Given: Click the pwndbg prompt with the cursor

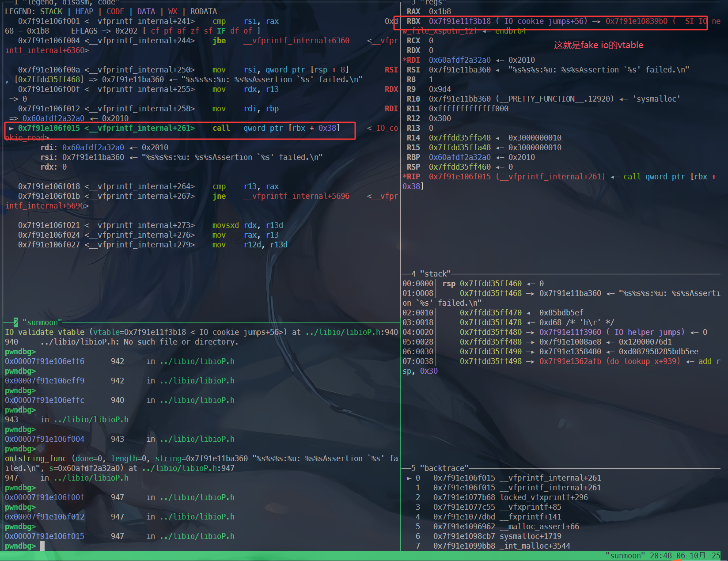Looking at the screenshot, I should 25,546.
